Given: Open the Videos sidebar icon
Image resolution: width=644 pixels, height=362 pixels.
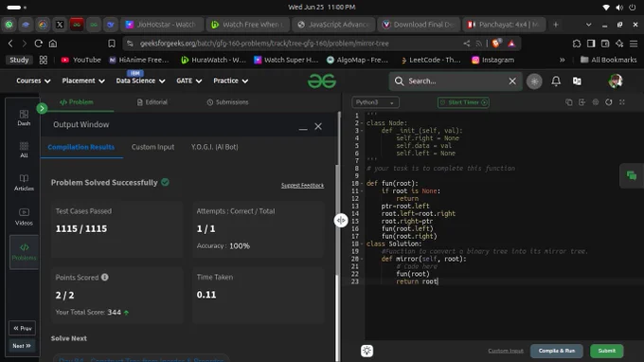Looking at the screenshot, I should click(x=24, y=217).
